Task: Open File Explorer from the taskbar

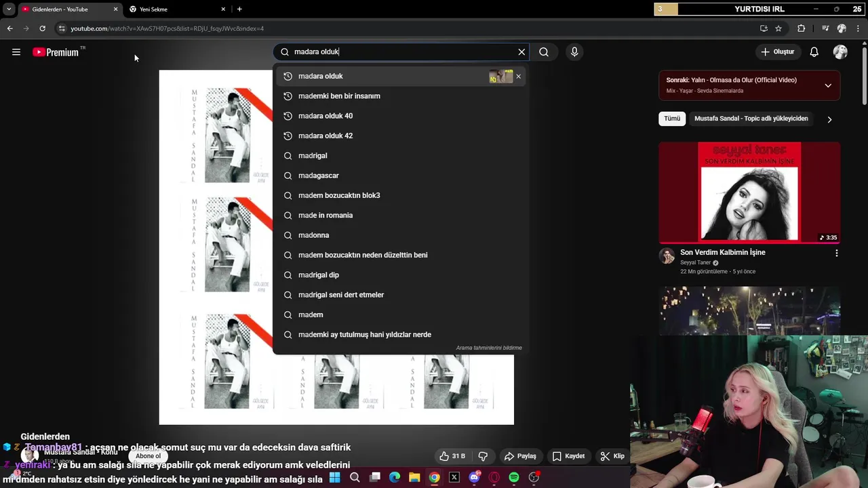Action: coord(414,478)
